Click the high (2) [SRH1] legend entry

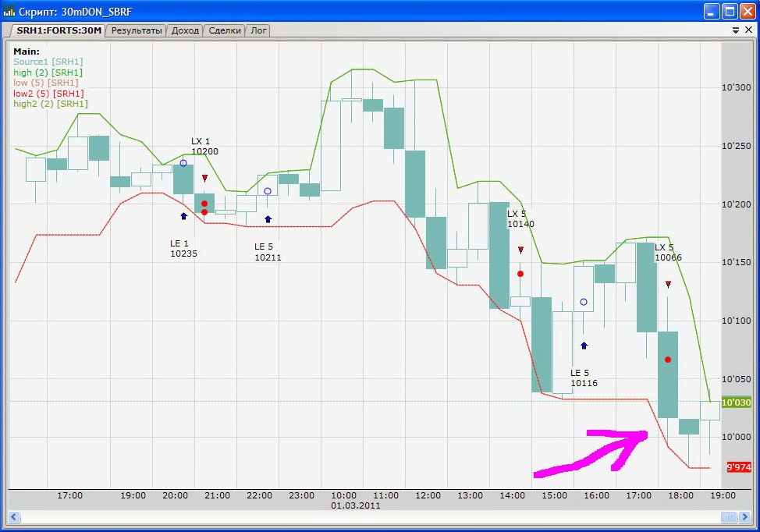[x=48, y=73]
